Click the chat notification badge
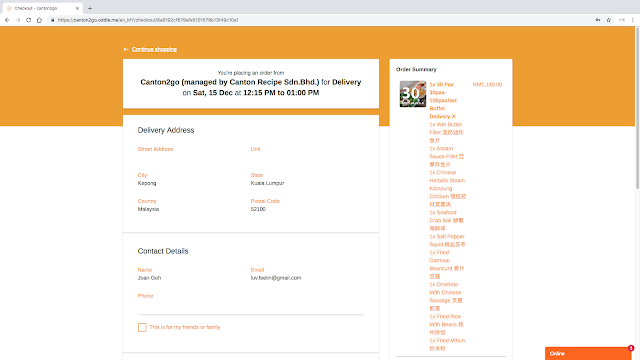 coord(631,348)
